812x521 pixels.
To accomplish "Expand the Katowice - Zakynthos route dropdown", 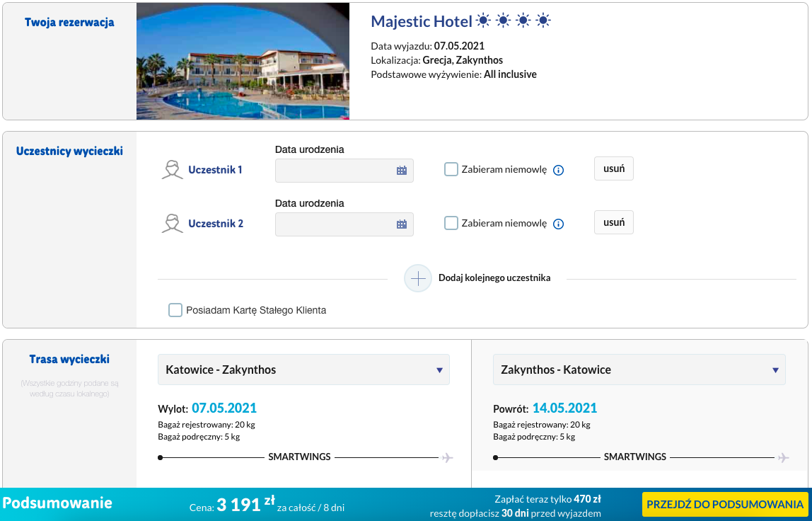I will pos(303,370).
